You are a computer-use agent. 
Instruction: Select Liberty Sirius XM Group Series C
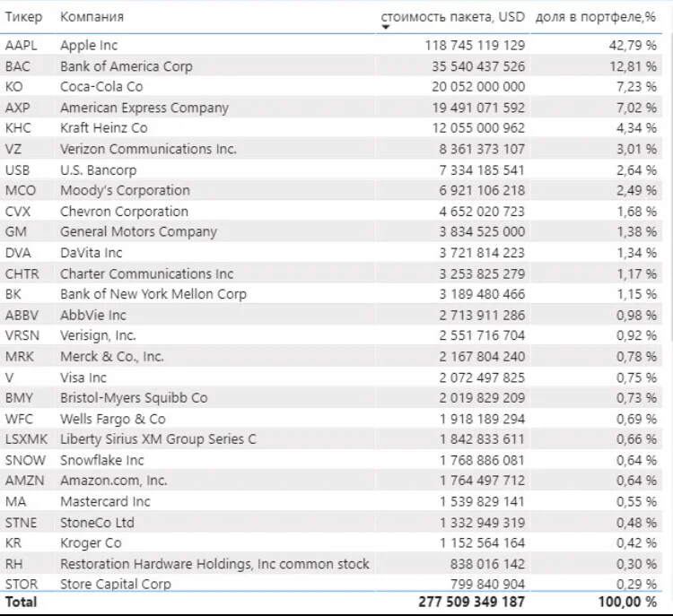point(158,439)
